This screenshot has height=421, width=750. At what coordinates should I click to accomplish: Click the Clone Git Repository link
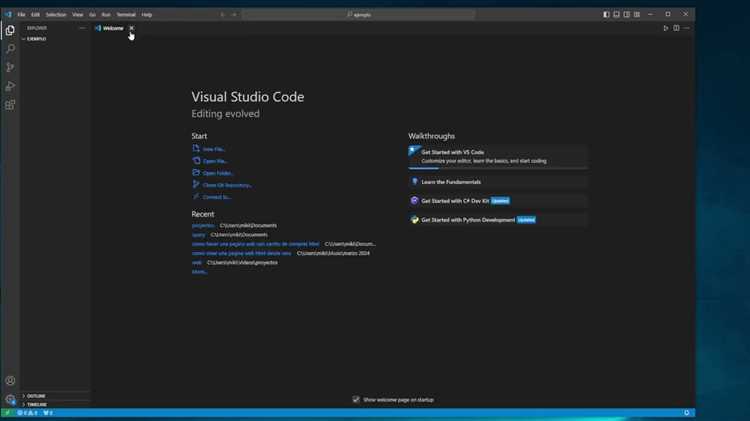click(x=227, y=185)
